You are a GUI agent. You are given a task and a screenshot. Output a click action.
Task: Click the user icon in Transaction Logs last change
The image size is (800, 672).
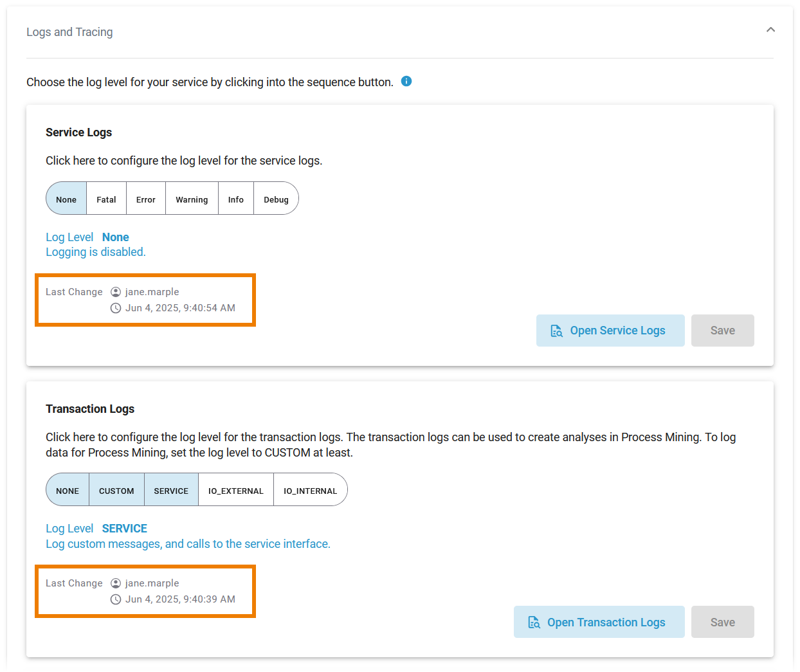point(116,583)
